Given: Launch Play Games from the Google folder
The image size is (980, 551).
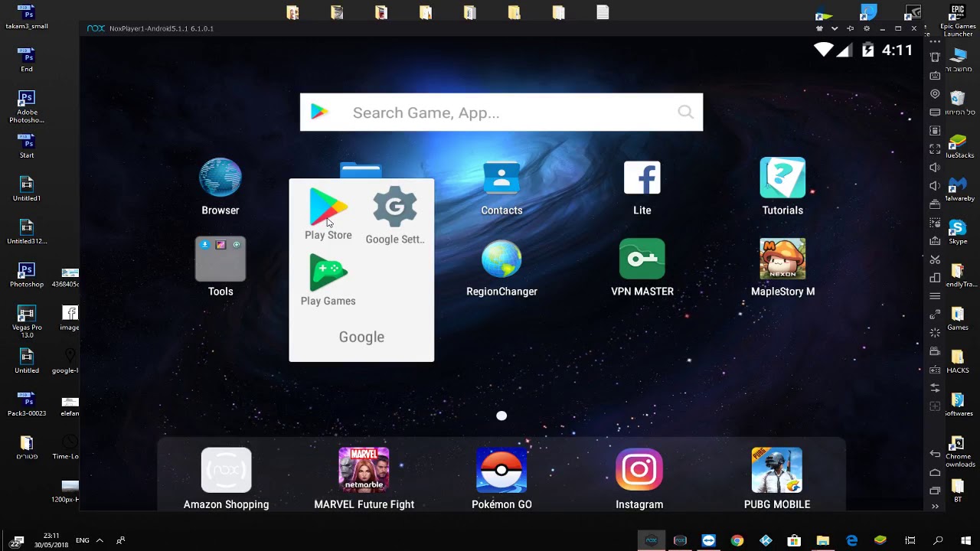Looking at the screenshot, I should point(328,280).
